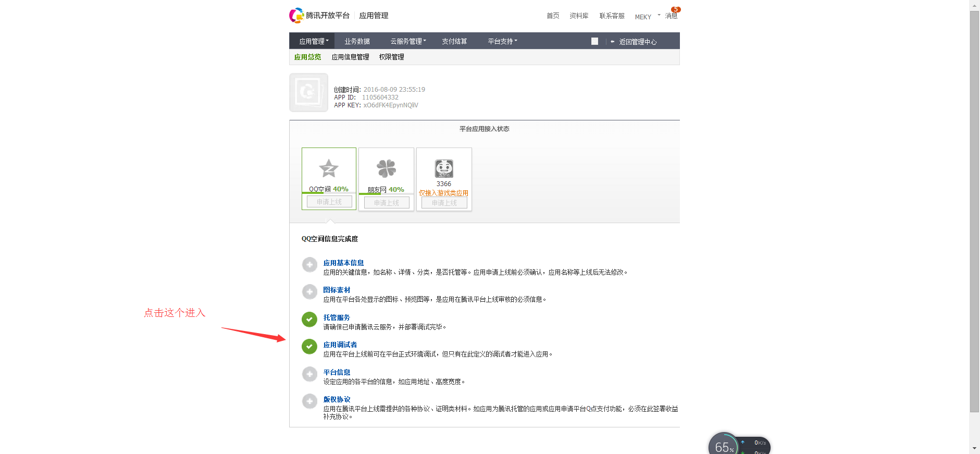Open the 图标素材 link

337,290
